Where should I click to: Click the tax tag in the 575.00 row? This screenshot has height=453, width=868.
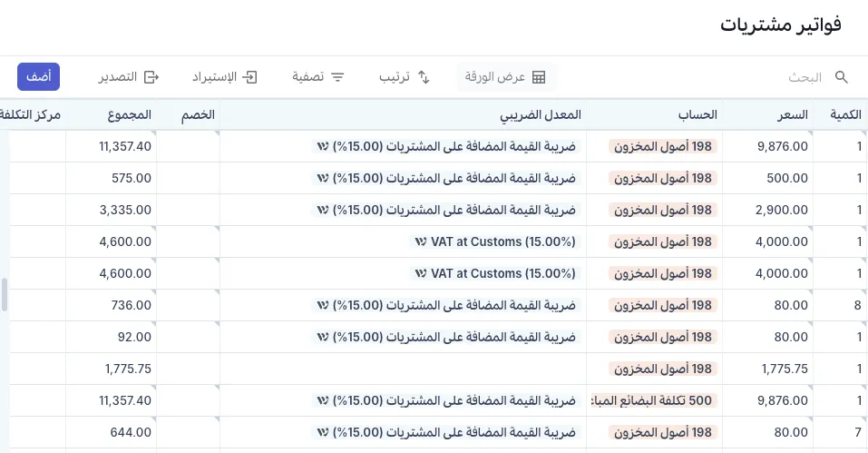click(446, 178)
